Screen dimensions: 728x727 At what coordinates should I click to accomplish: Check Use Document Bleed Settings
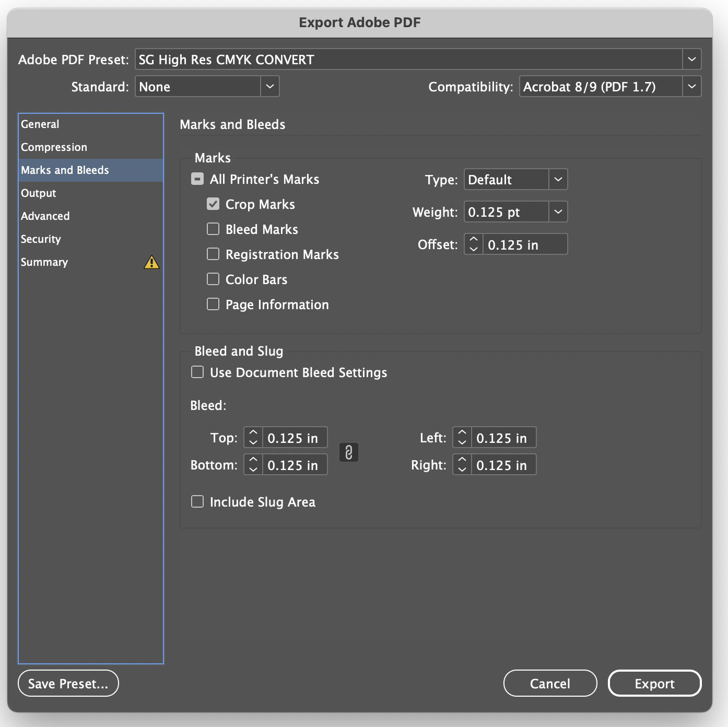point(197,372)
